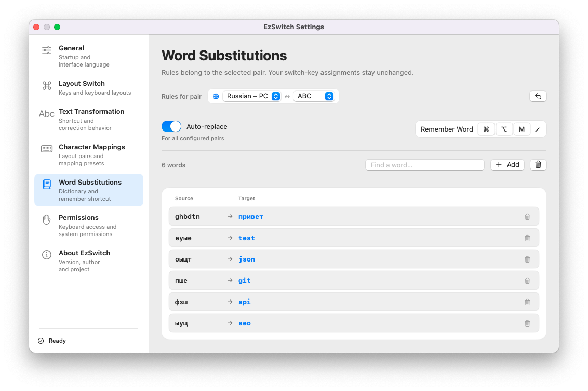Click the M key in Remember Word shortcut
This screenshot has height=391, width=588.
[522, 129]
